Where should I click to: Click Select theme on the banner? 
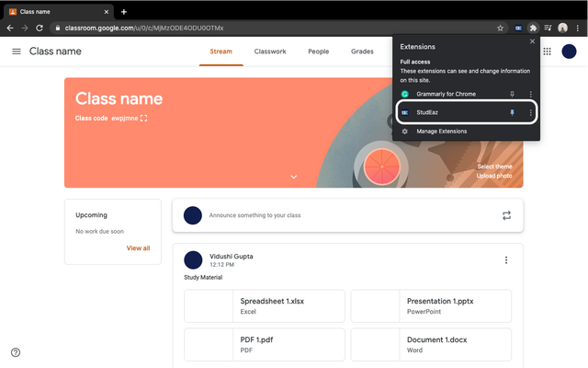point(494,167)
